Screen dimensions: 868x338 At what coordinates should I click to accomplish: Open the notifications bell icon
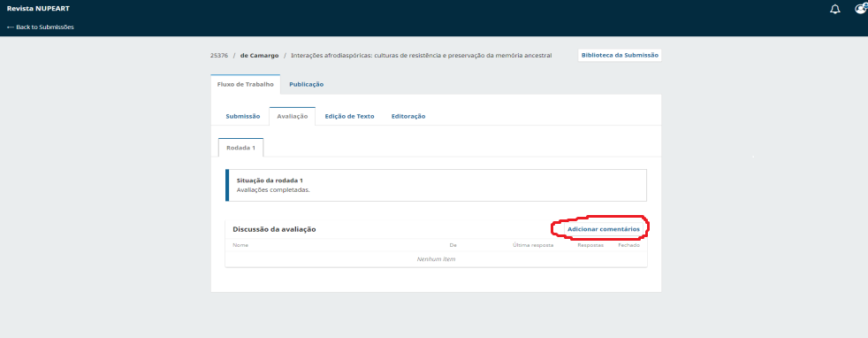coord(835,10)
